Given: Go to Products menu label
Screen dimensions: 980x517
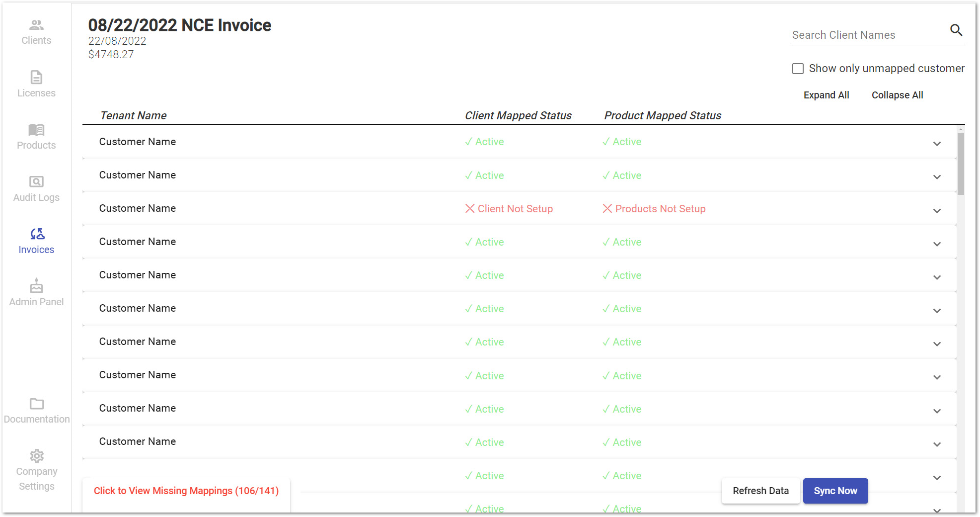Looking at the screenshot, I should click(x=36, y=145).
